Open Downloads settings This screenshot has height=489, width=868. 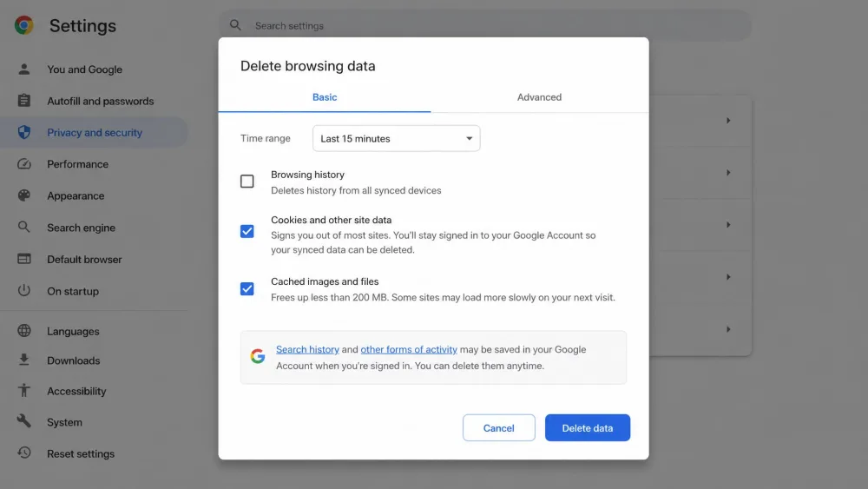73,360
